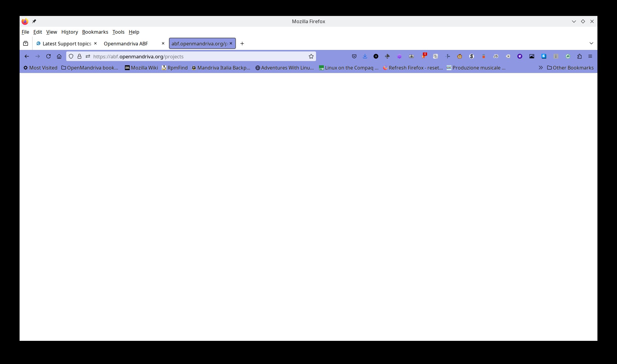
Task: Open the Refresh Firefox - reset bookmark
Action: (x=413, y=68)
